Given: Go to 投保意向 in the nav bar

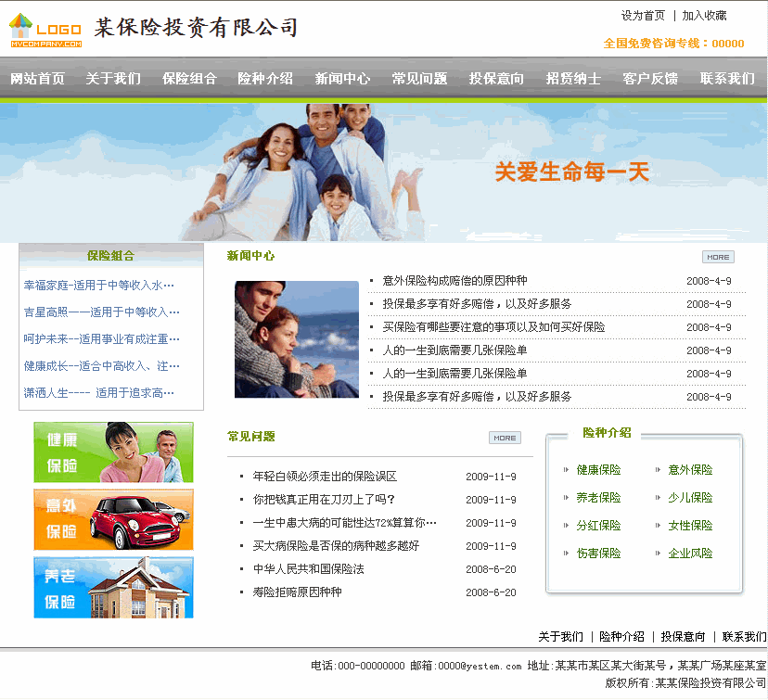Looking at the screenshot, I should click(496, 79).
